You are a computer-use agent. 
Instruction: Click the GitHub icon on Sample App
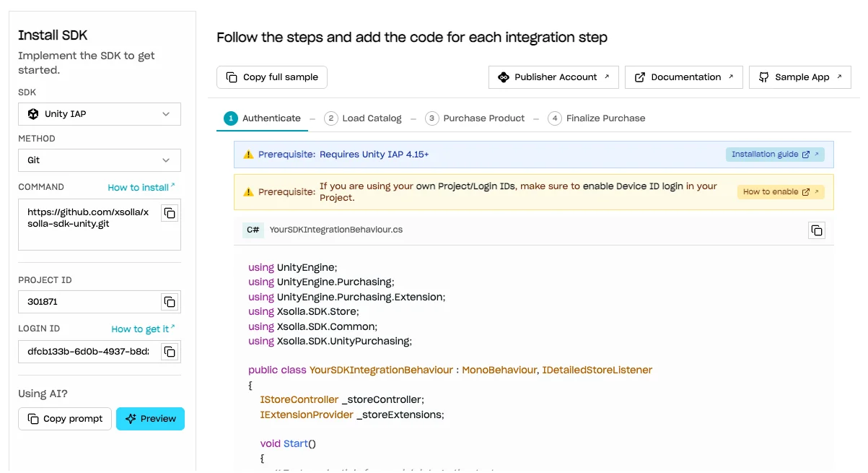764,77
